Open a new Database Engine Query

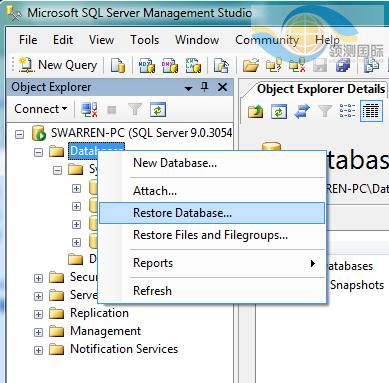tap(118, 65)
